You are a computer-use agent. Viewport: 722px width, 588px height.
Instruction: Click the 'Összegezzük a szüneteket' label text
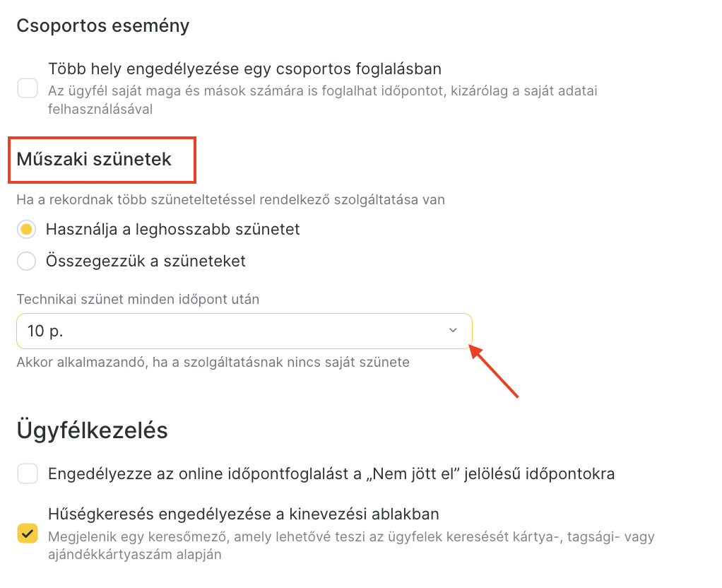click(x=146, y=261)
